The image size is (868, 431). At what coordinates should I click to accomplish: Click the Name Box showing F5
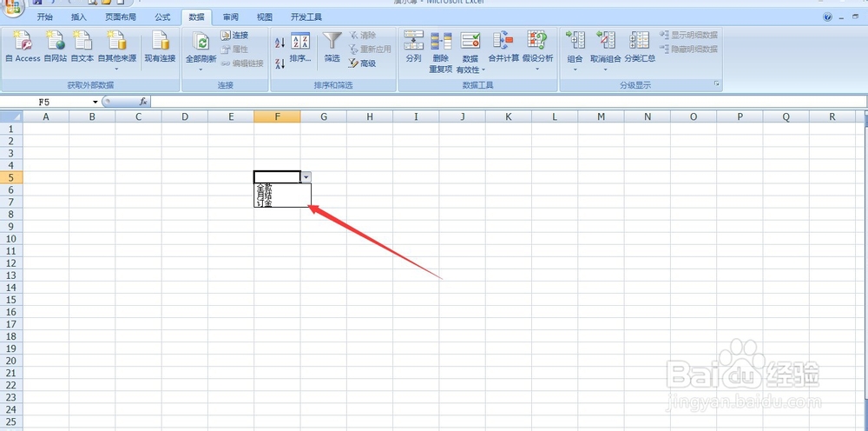[x=45, y=102]
